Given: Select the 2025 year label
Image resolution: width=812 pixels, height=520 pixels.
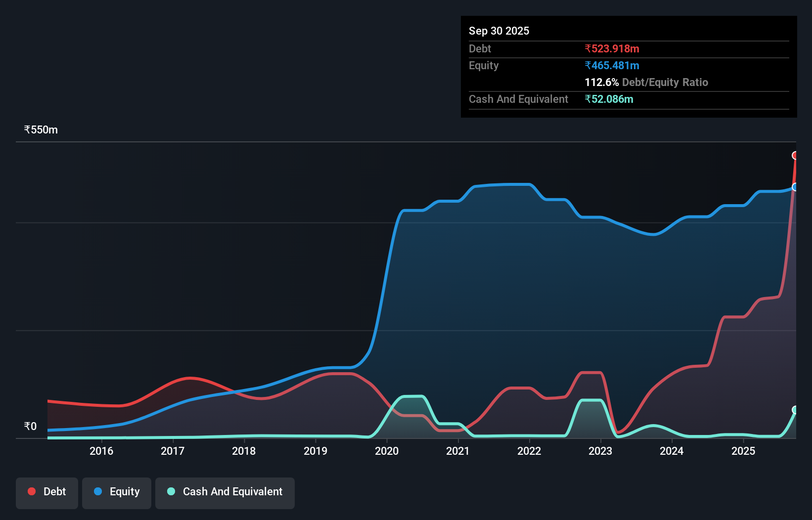Looking at the screenshot, I should click(745, 451).
